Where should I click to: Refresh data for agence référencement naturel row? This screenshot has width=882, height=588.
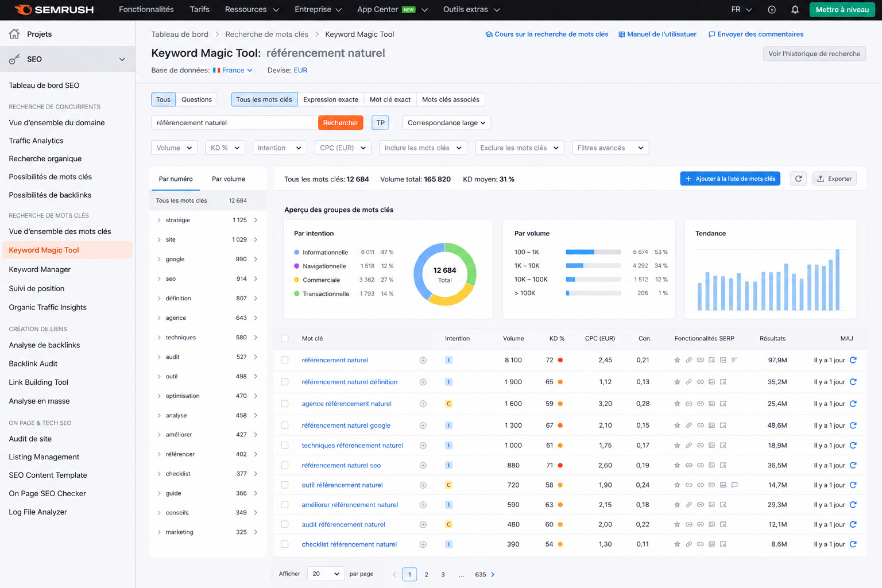(853, 404)
